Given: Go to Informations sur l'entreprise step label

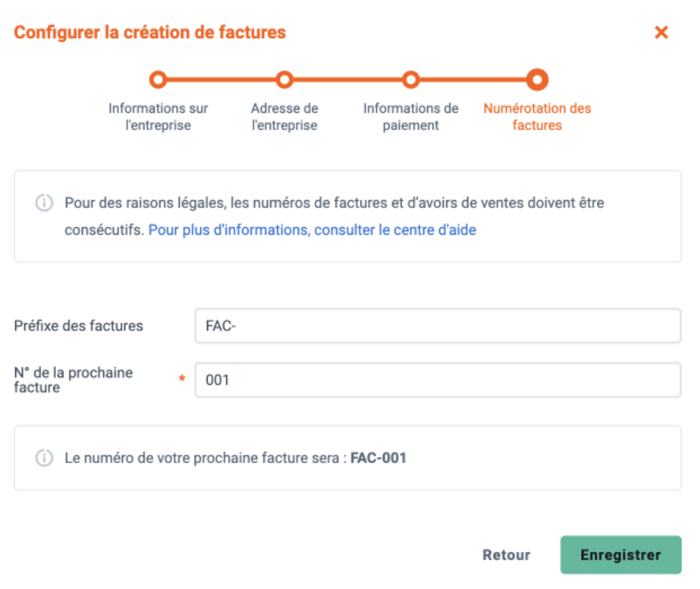Looking at the screenshot, I should pyautogui.click(x=158, y=117).
